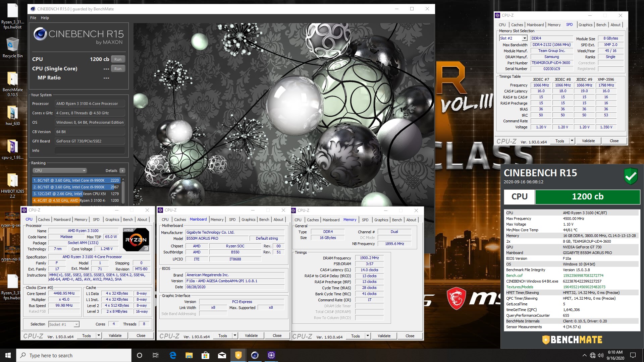Click the 1200 cb green score bar

click(588, 197)
